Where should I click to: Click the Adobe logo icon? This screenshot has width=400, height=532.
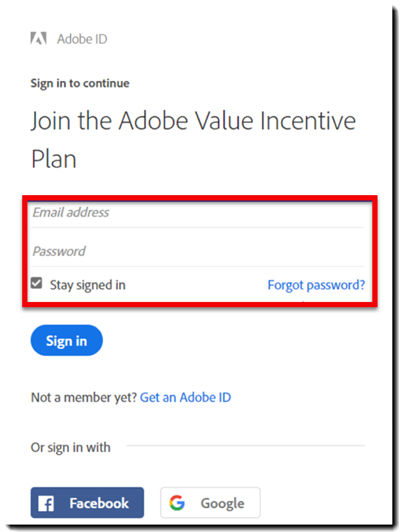(x=38, y=39)
